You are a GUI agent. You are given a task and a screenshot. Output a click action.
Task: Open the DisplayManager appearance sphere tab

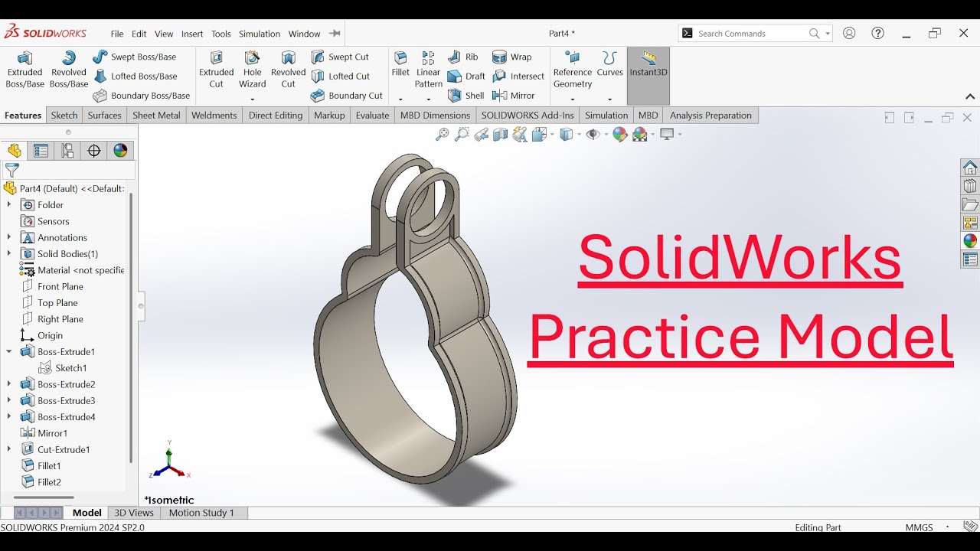(x=120, y=151)
